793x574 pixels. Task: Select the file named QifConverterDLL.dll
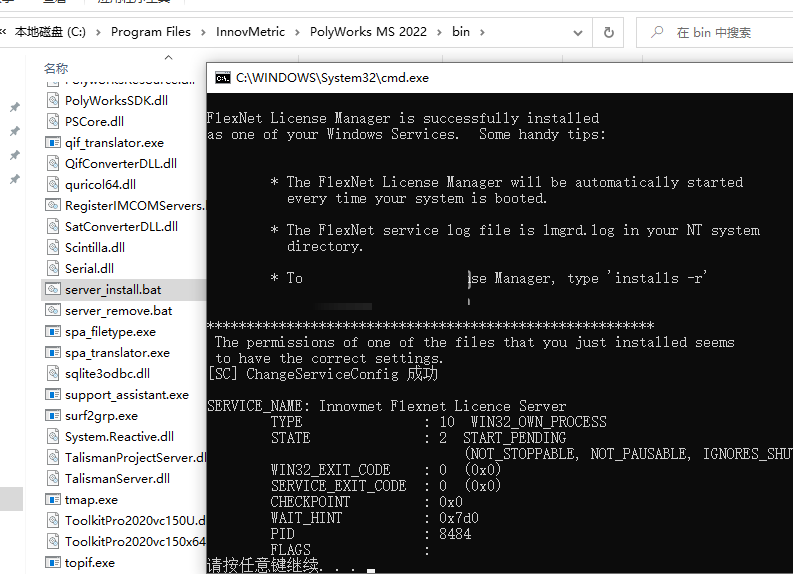pos(121,164)
